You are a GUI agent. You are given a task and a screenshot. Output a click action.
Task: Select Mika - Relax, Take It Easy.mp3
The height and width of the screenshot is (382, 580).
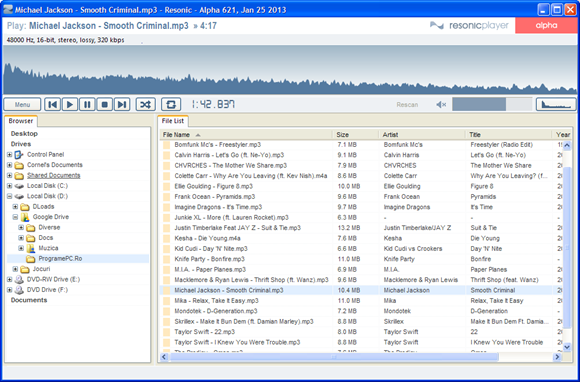[216, 301]
